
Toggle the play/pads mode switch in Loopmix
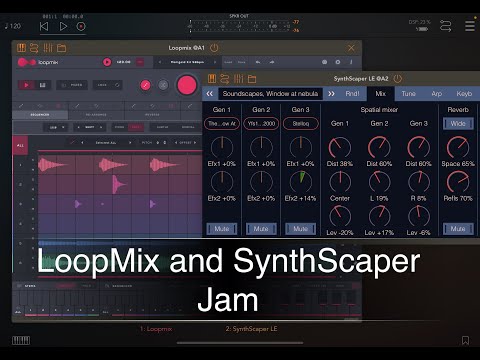[34, 85]
